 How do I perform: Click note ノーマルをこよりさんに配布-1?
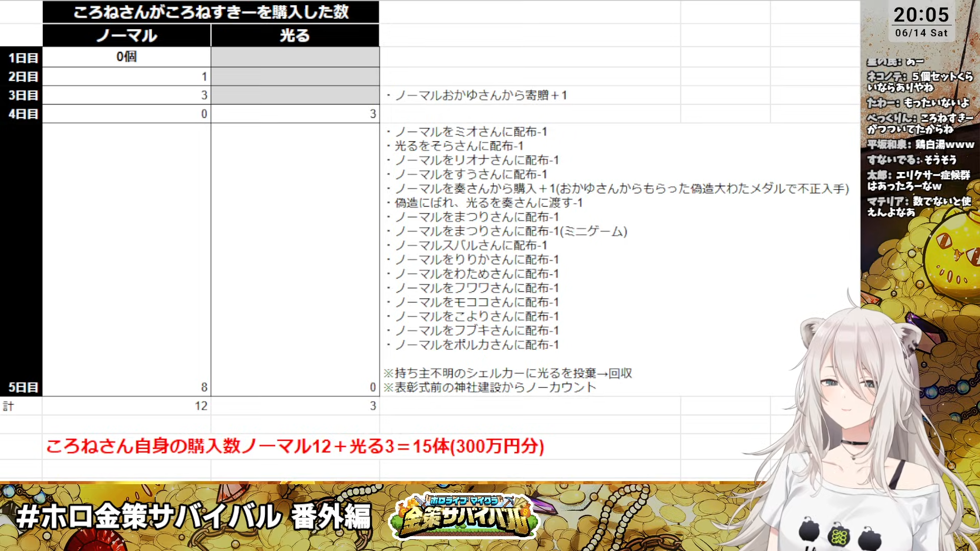(472, 317)
